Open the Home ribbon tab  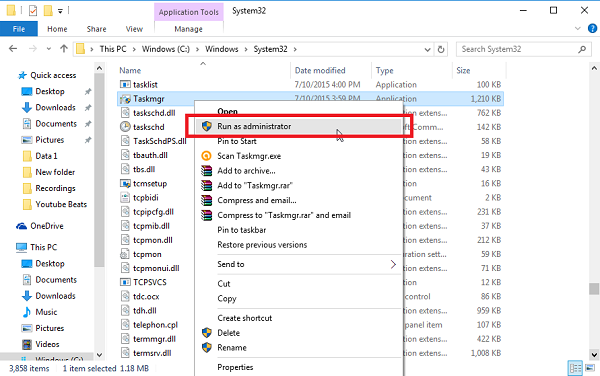click(57, 29)
